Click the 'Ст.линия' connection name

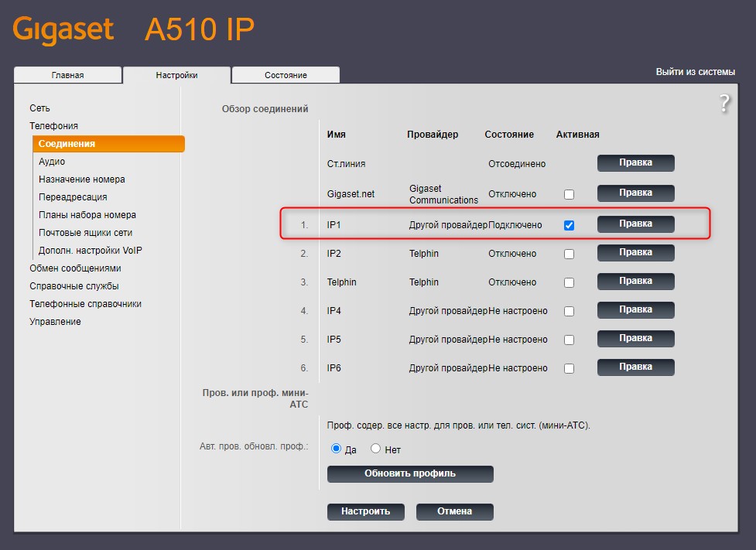[x=346, y=164]
